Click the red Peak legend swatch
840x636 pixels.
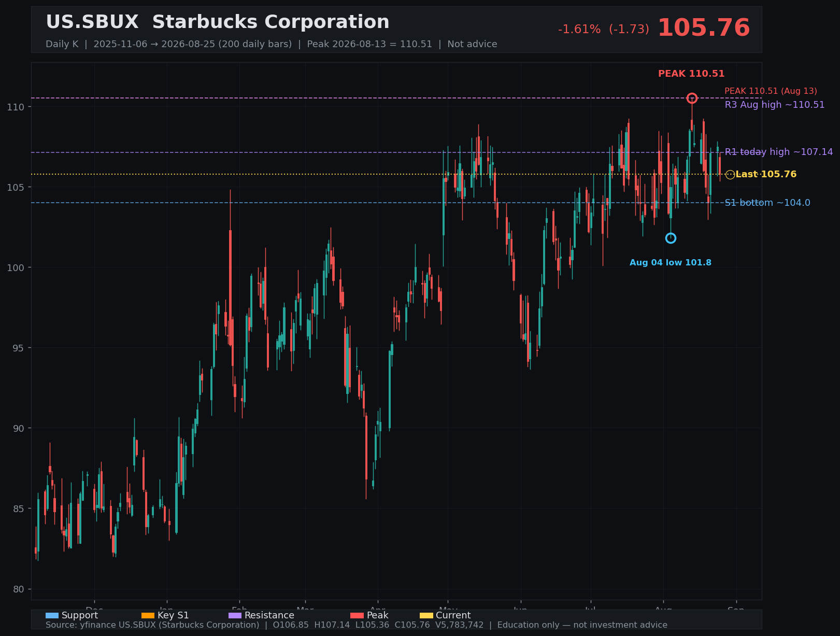pos(357,615)
